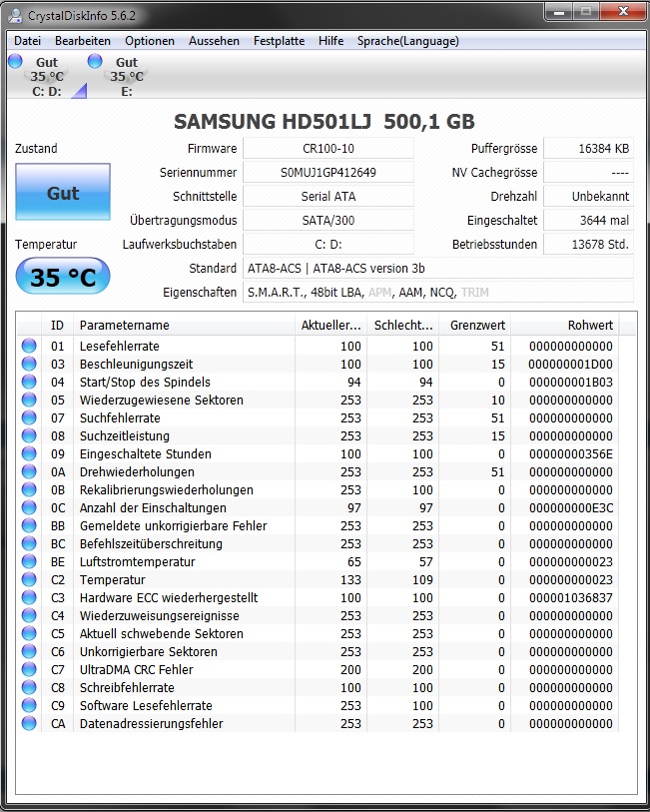Open the Optionen menu
The height and width of the screenshot is (812, 650).
coord(150,41)
